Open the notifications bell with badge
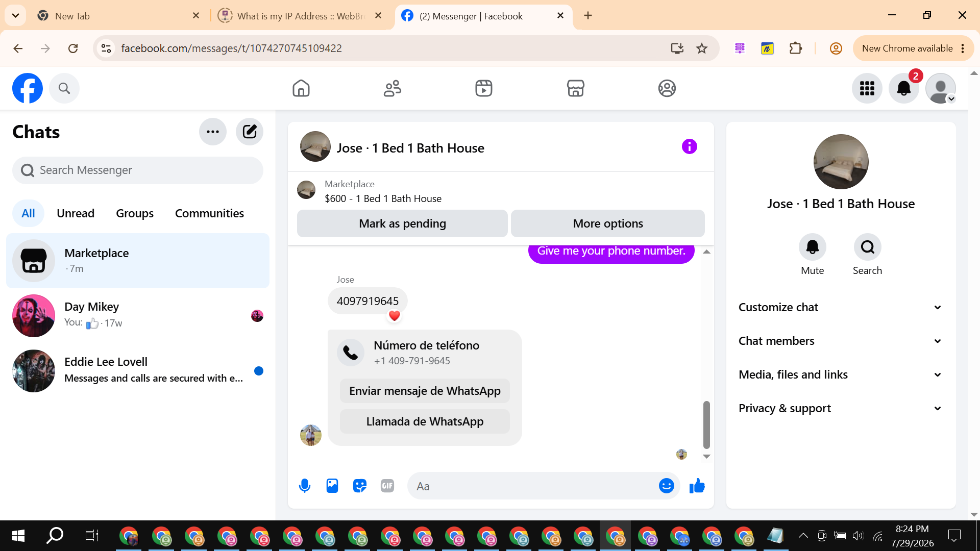 (904, 88)
